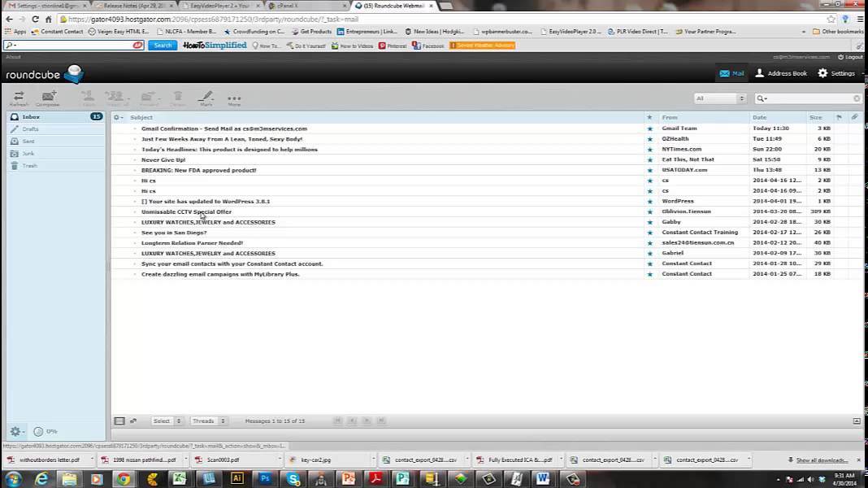Image resolution: width=868 pixels, height=488 pixels.
Task: Log out of roundcube
Action: click(x=850, y=57)
